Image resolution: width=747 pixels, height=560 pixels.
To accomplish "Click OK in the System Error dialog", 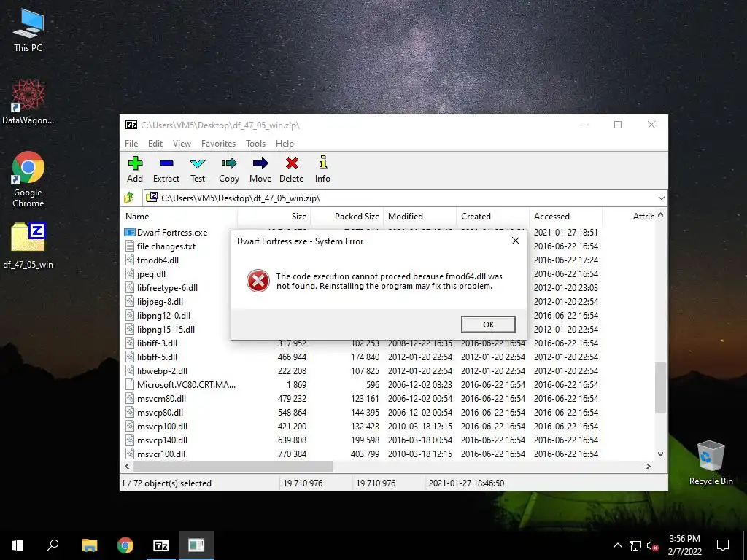I will (488, 324).
